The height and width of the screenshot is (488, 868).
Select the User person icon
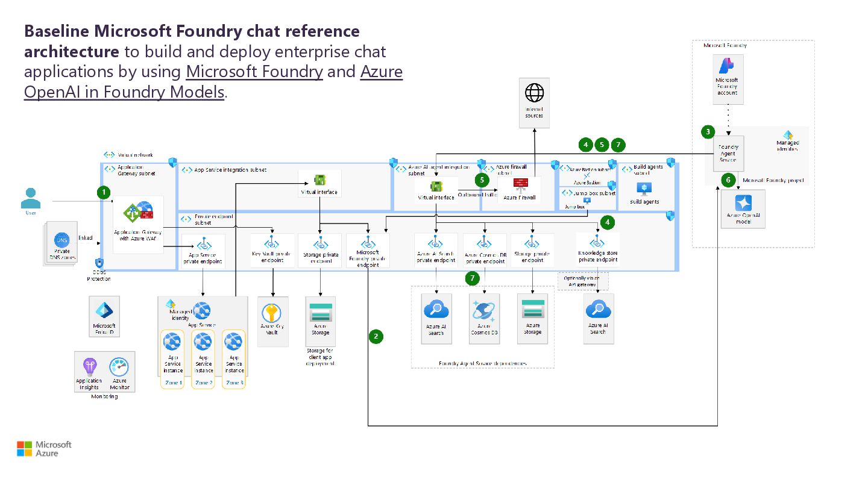tap(30, 198)
